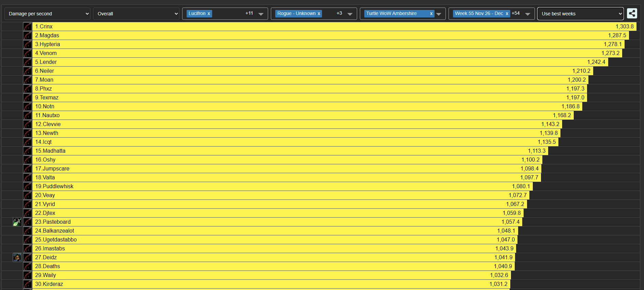Screen dimensions: 644x290
Task: Click the rogue class icon beside Nautxo
Action: click(x=27, y=115)
